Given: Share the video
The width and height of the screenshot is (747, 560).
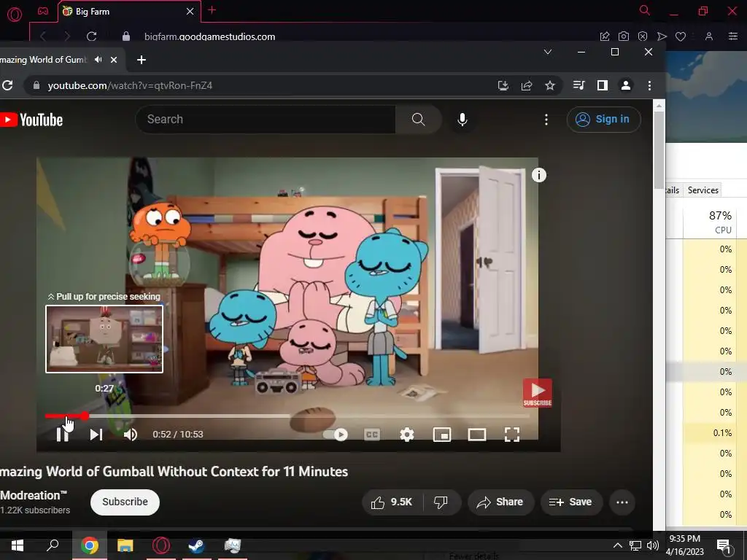Looking at the screenshot, I should coord(500,502).
